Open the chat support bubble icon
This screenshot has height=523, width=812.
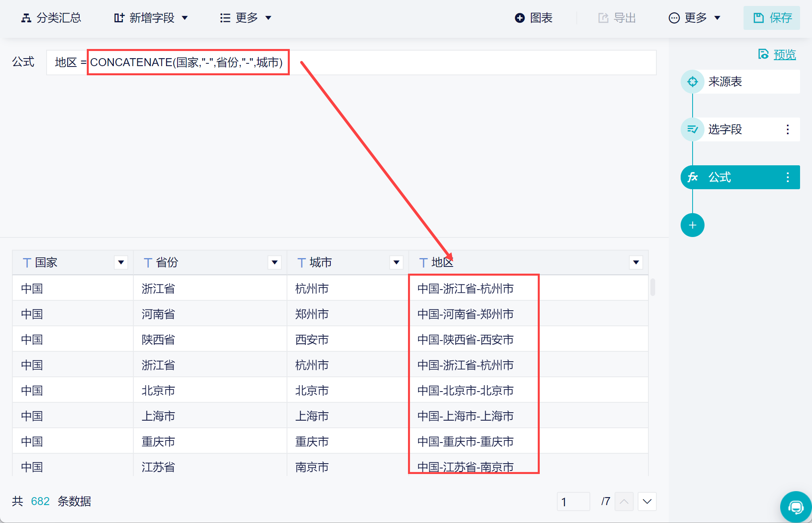[x=796, y=507]
